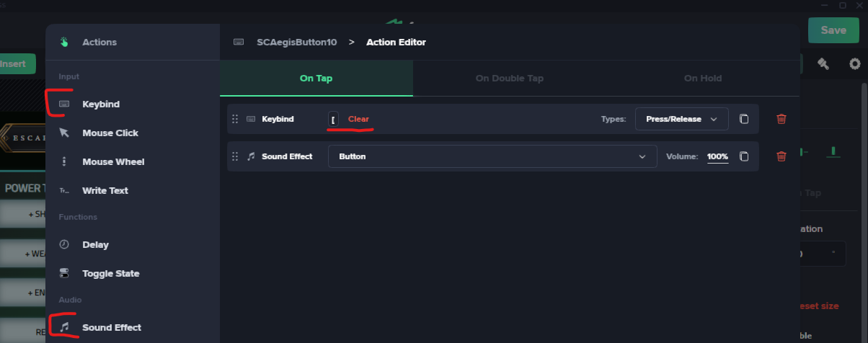Grab the Keybind row drag handle
Image resolution: width=868 pixels, height=343 pixels.
[x=235, y=119]
